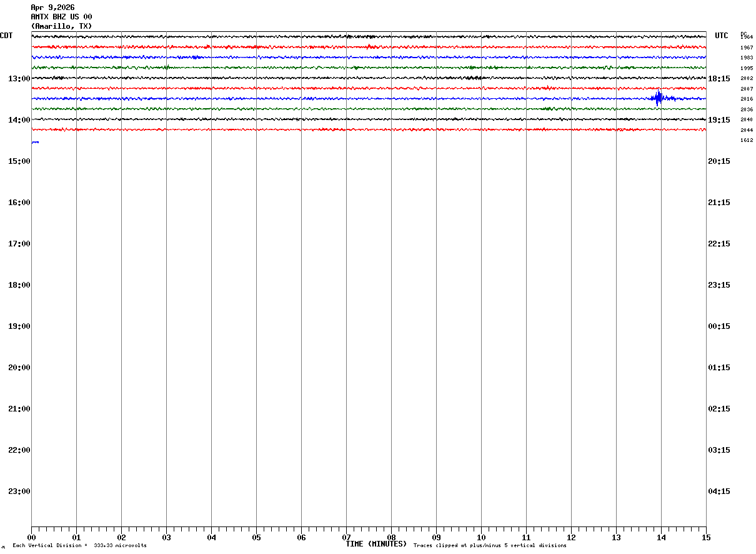Click the DC offset value '2002'
This screenshot has height=554, width=756.
[x=747, y=78]
